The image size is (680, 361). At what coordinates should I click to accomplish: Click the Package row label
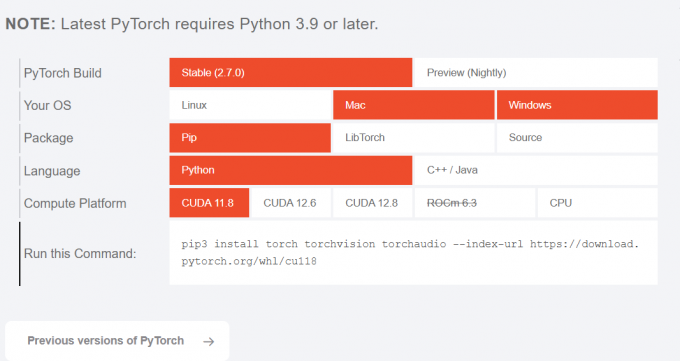[49, 138]
